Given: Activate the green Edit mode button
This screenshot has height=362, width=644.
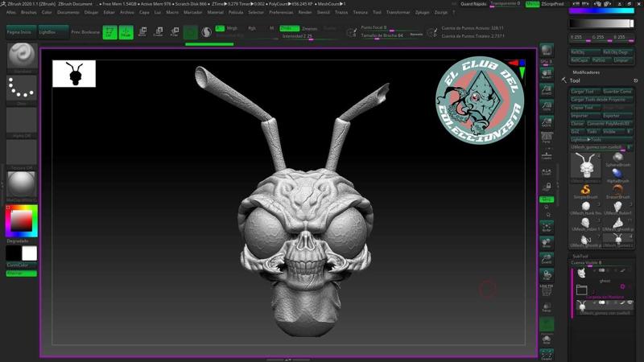Looking at the screenshot, I should [x=109, y=32].
